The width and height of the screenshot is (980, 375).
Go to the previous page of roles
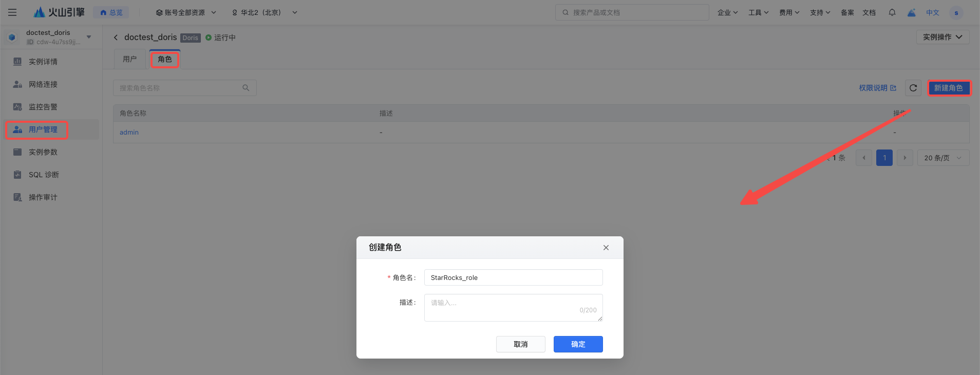tap(864, 158)
